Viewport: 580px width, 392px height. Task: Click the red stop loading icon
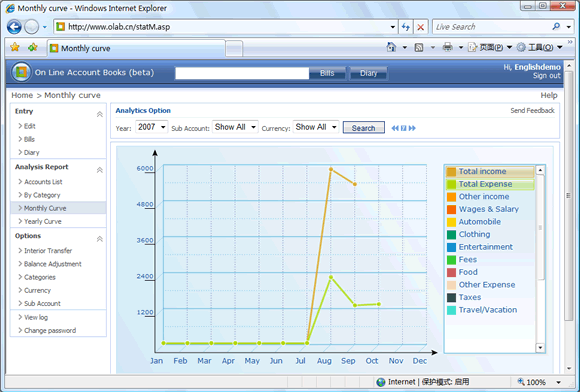(421, 27)
